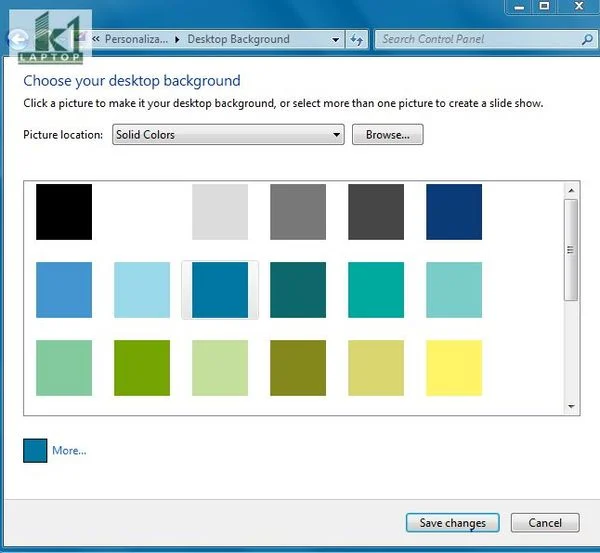Click the swatch list scrollbar thumb
This screenshot has height=553, width=600.
point(571,250)
